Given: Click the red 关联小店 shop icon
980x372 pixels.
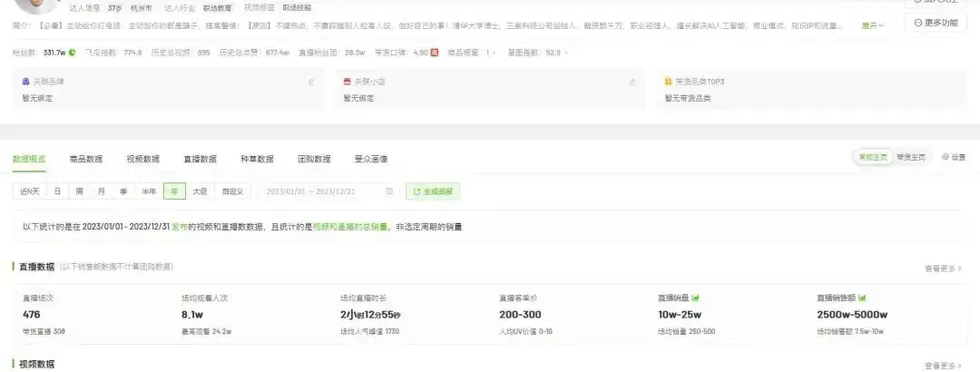Looking at the screenshot, I should [x=347, y=82].
